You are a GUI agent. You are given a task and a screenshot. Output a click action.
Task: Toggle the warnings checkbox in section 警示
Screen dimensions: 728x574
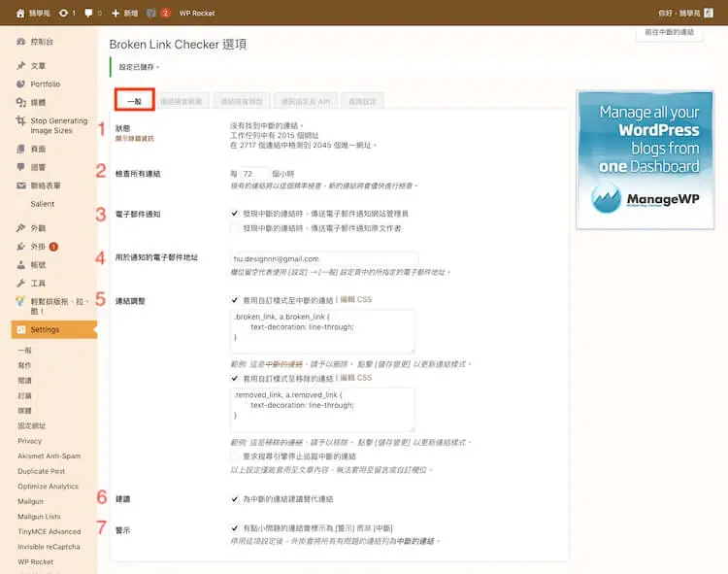(x=235, y=528)
